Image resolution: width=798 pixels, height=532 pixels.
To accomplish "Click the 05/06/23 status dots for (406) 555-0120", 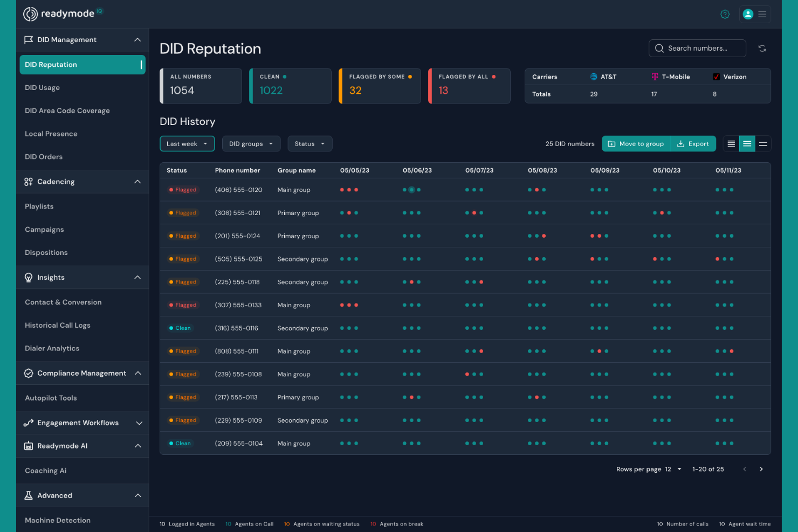I will [x=411, y=190].
